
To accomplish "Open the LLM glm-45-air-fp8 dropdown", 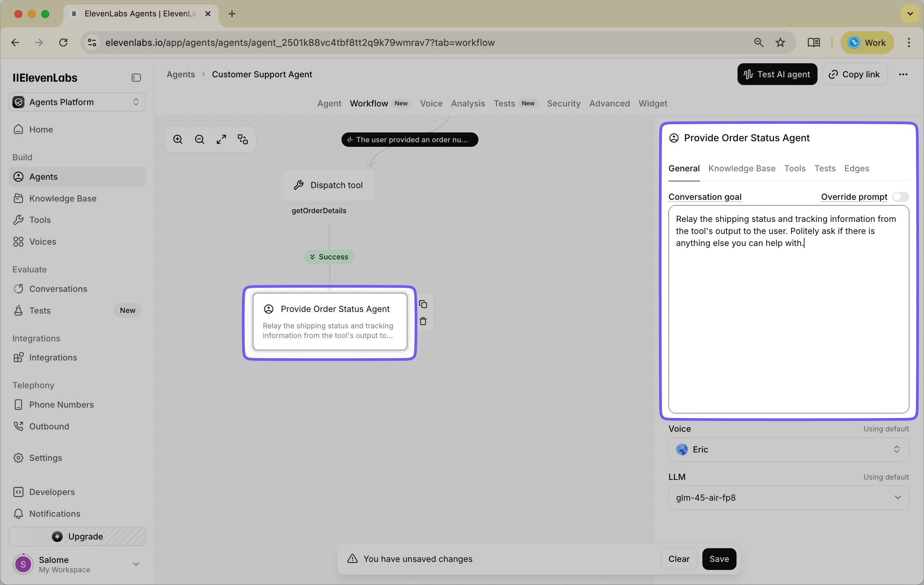I will pos(788,497).
